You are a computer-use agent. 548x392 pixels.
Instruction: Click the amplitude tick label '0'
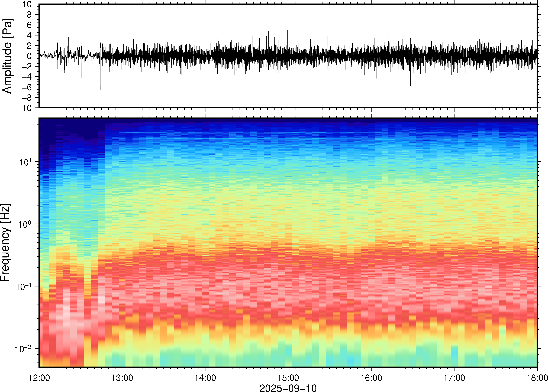(29, 56)
